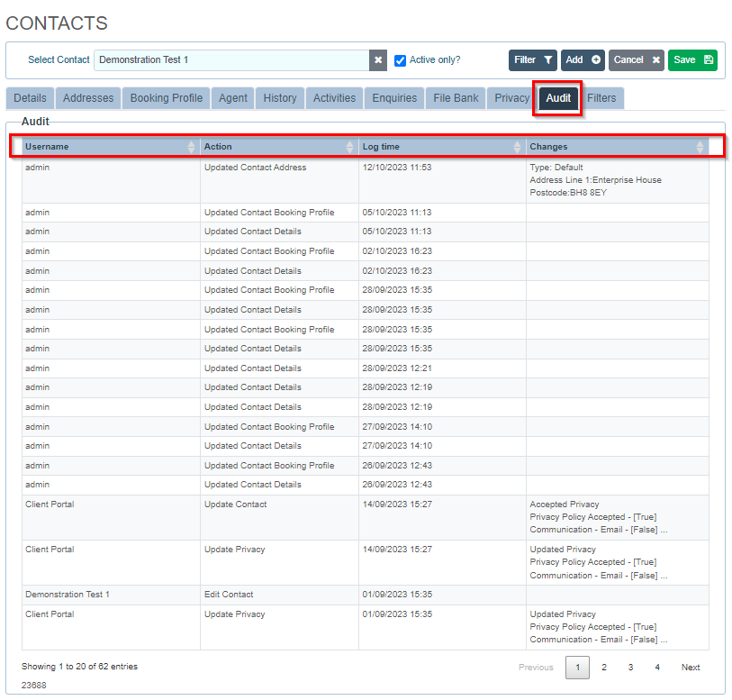Image resolution: width=732 pixels, height=700 pixels.
Task: Select the Agent tab
Action: tap(233, 98)
